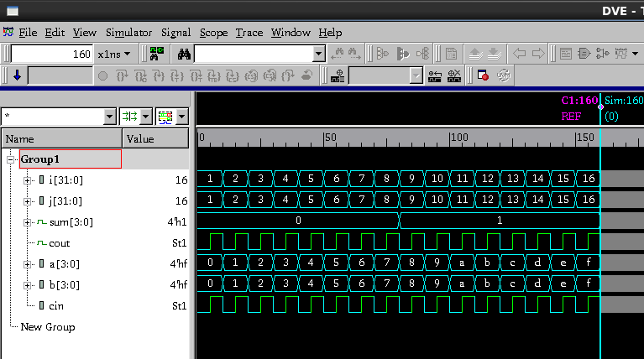The image size is (644, 359).
Task: Click the add marker waveform icon
Action: pyautogui.click(x=338, y=75)
